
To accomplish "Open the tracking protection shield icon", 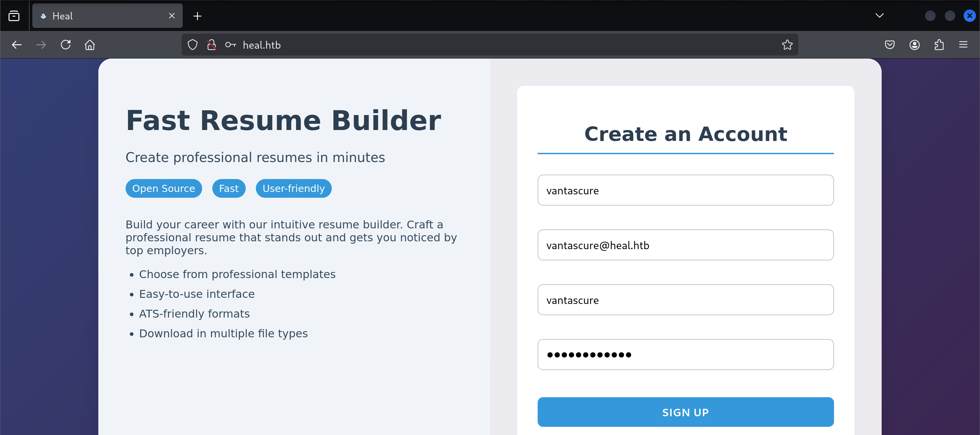I will click(193, 45).
